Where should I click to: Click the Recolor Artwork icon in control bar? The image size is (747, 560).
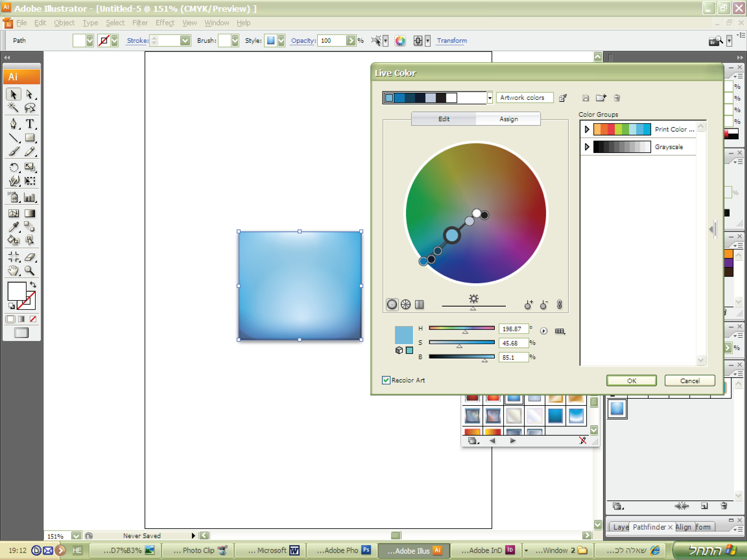click(400, 41)
